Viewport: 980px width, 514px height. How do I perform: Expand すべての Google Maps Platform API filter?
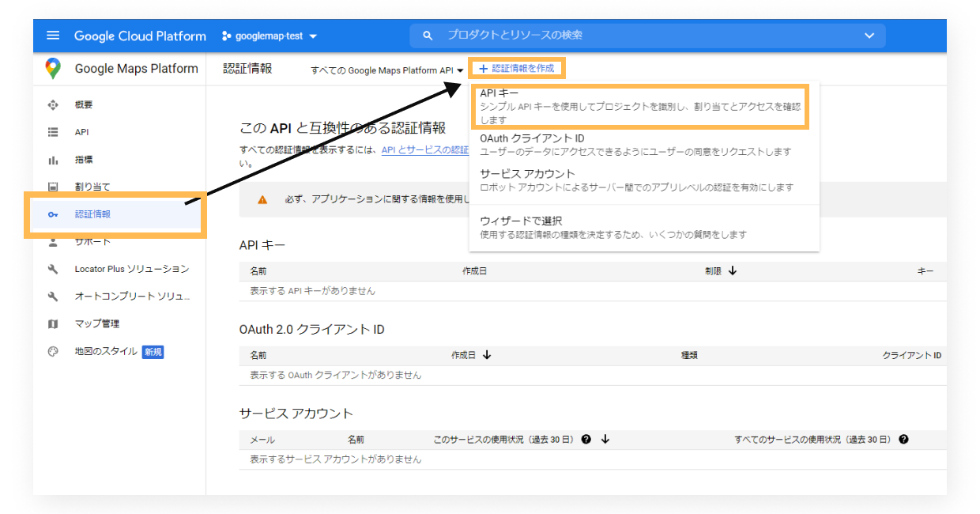pos(386,70)
